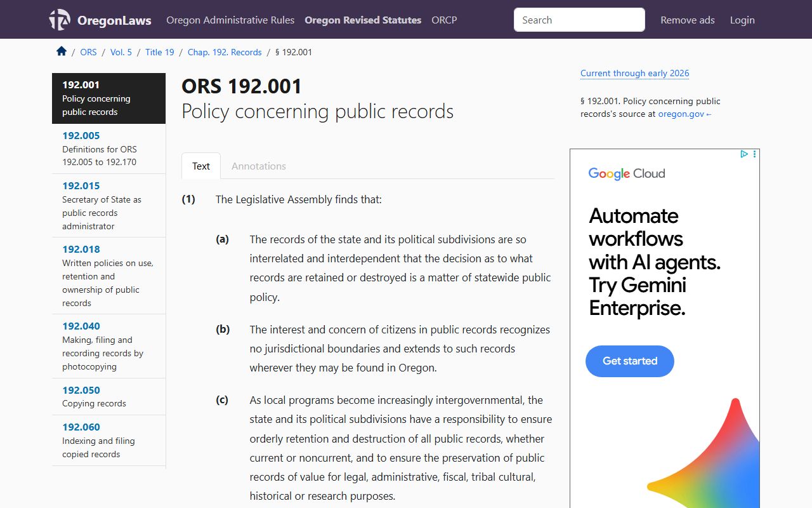Click paragraph marker (a)
This screenshot has height=508, width=812.
pyautogui.click(x=222, y=239)
